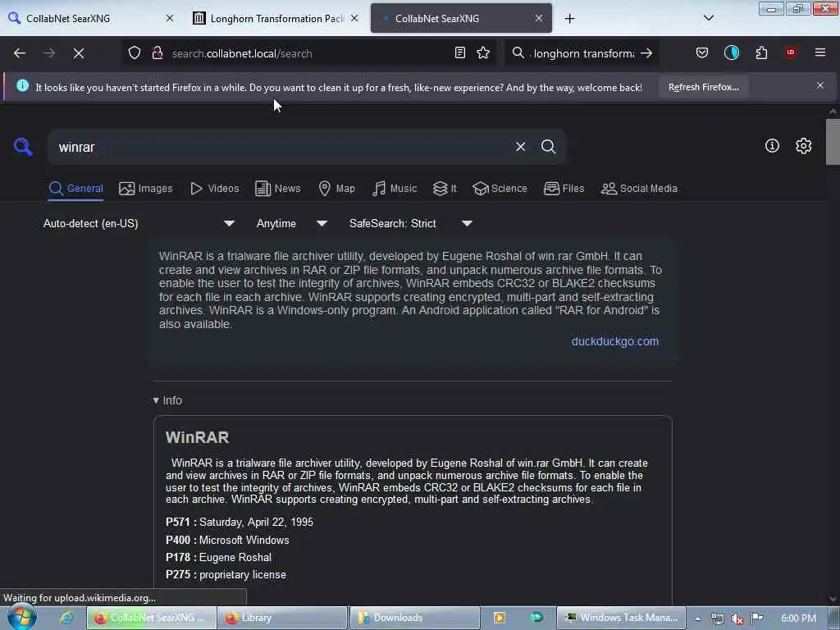Select the Social Media category
Viewport: 840px width, 630px height.
coord(639,189)
